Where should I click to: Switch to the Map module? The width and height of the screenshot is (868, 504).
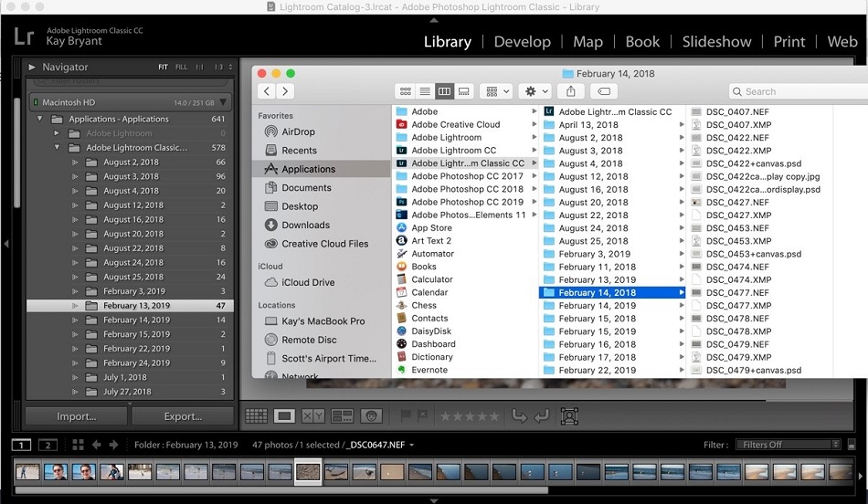[x=587, y=41]
